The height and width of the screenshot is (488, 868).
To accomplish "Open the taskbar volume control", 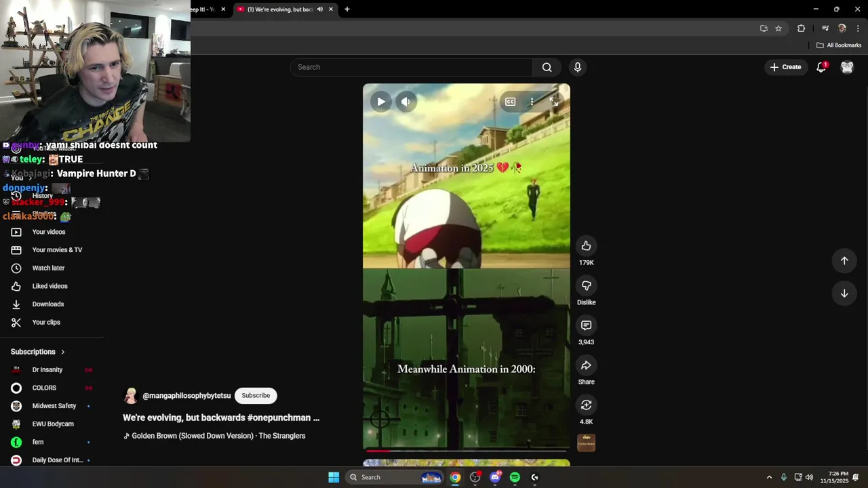I will tap(809, 477).
